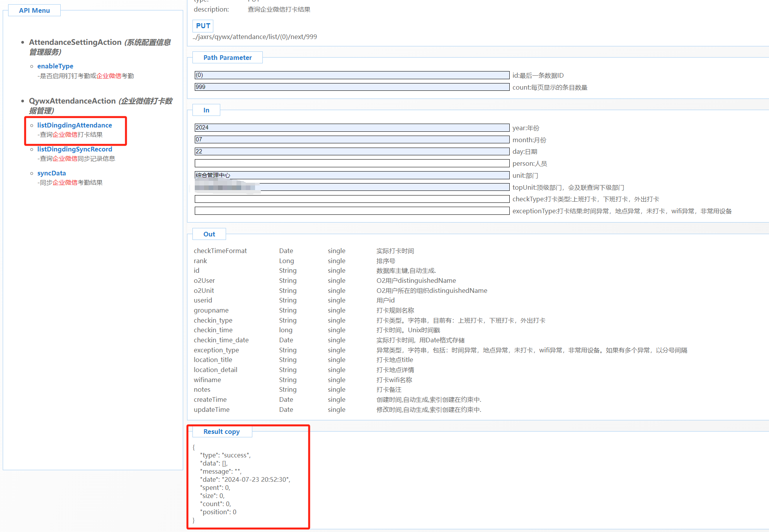Click the month input field
This screenshot has height=532, width=769.
click(352, 139)
